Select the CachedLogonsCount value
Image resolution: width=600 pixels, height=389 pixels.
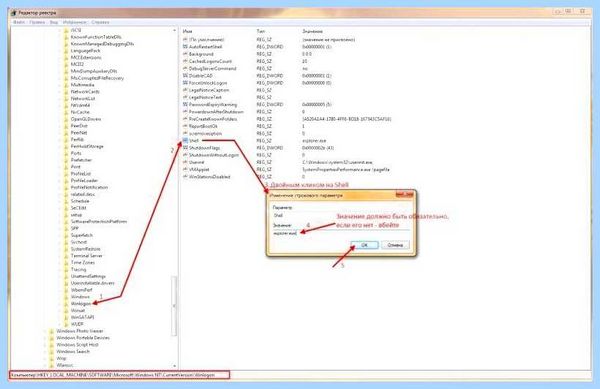210,61
